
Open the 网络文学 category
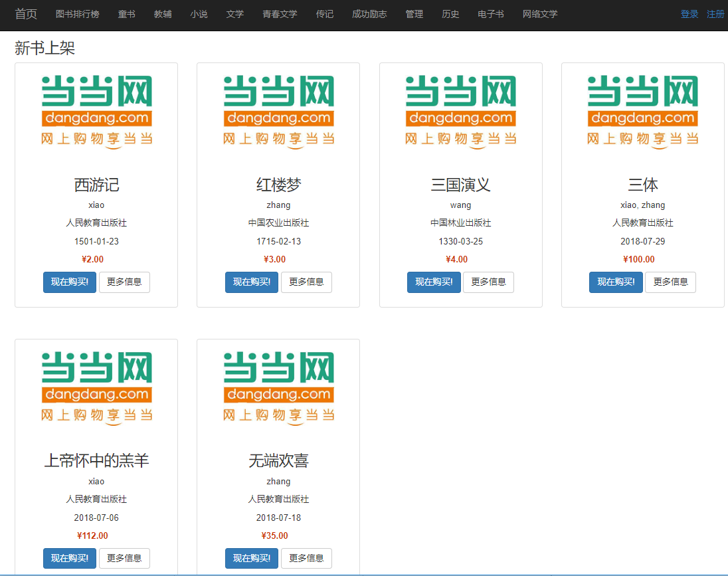[x=540, y=15]
